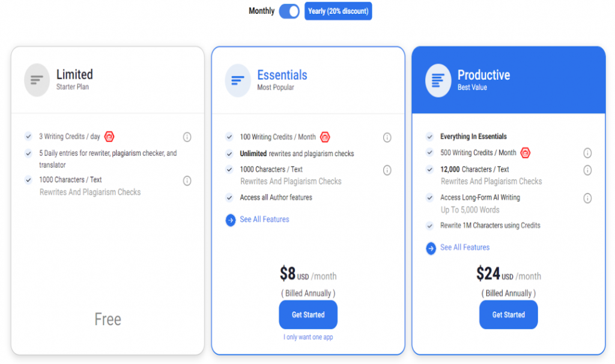
Task: Click the $8 USD /month price
Action: point(308,274)
